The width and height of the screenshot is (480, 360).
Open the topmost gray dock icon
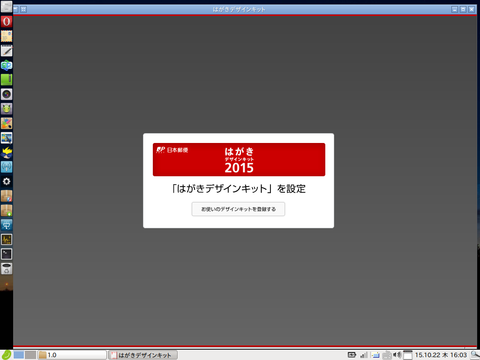coord(7,7)
